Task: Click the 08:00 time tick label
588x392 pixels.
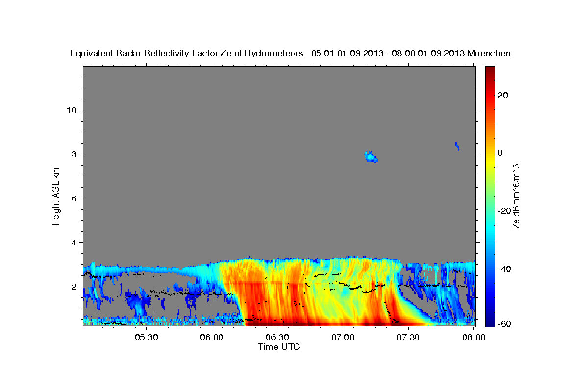Action: [x=473, y=338]
